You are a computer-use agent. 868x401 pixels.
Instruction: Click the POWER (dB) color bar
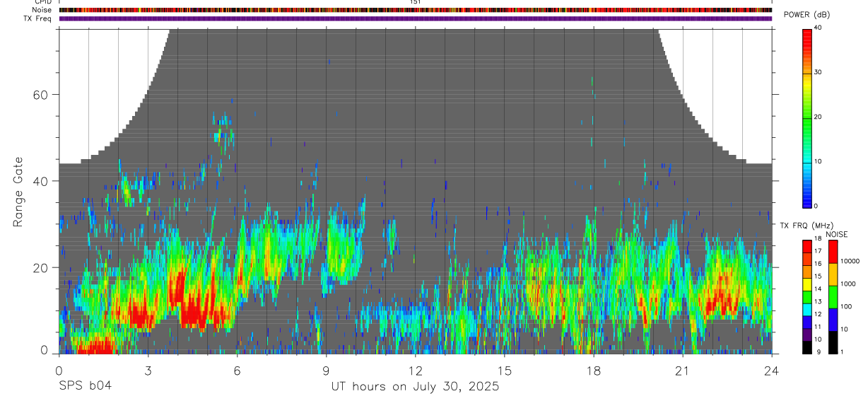point(807,117)
